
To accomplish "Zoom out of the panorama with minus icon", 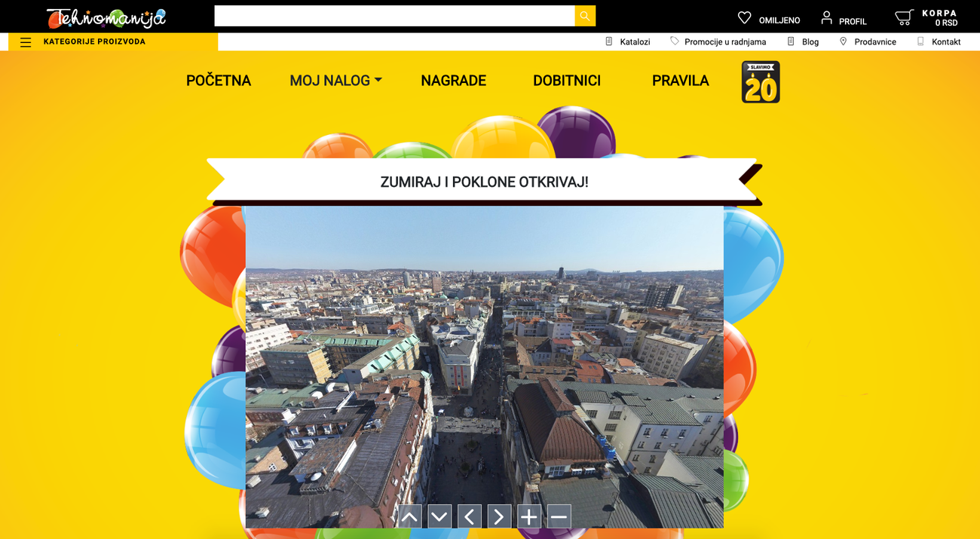I will (559, 516).
